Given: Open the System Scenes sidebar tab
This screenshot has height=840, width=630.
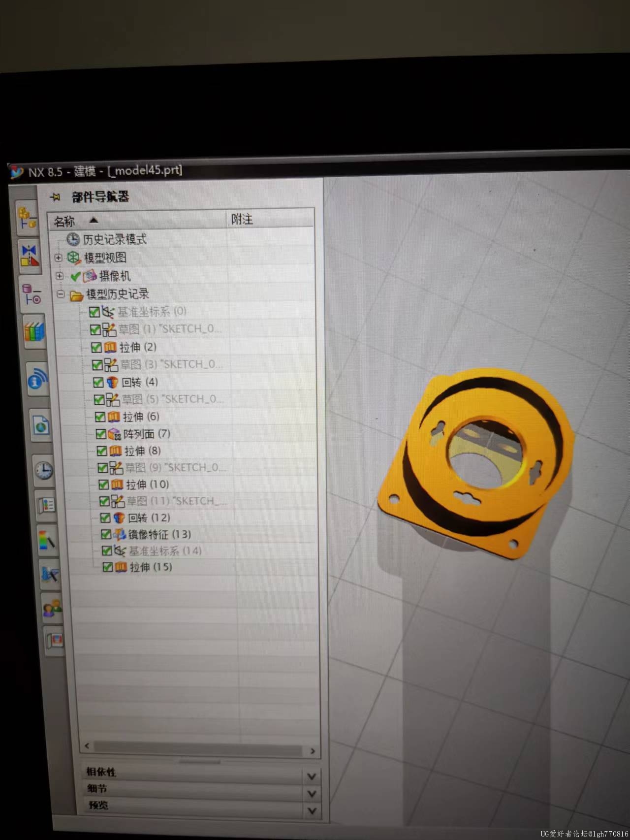Looking at the screenshot, I should 55,641.
